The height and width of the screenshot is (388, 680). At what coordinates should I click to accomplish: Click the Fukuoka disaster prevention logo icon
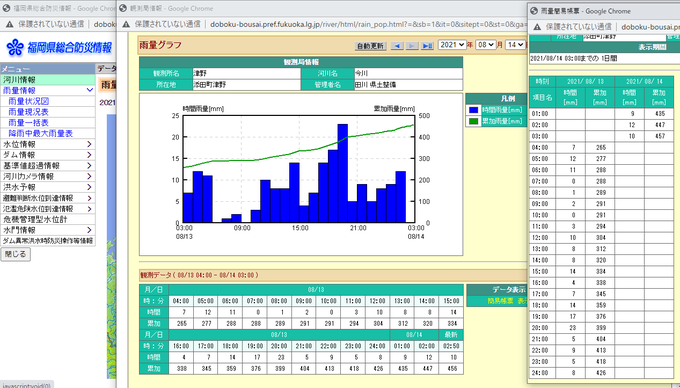point(15,47)
